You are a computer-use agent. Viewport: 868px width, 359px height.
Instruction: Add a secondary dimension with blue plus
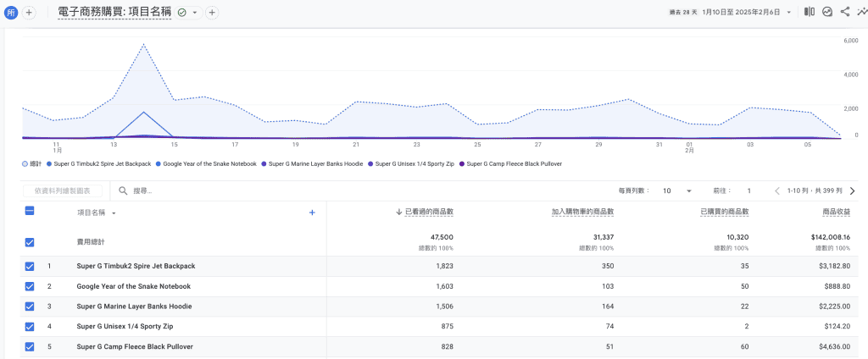pyautogui.click(x=312, y=213)
